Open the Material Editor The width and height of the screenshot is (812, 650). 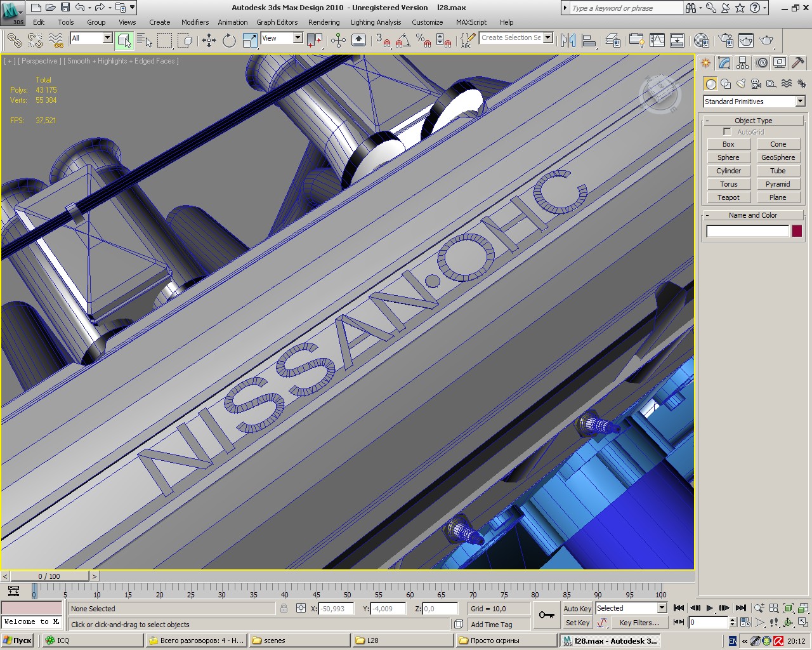pyautogui.click(x=701, y=41)
